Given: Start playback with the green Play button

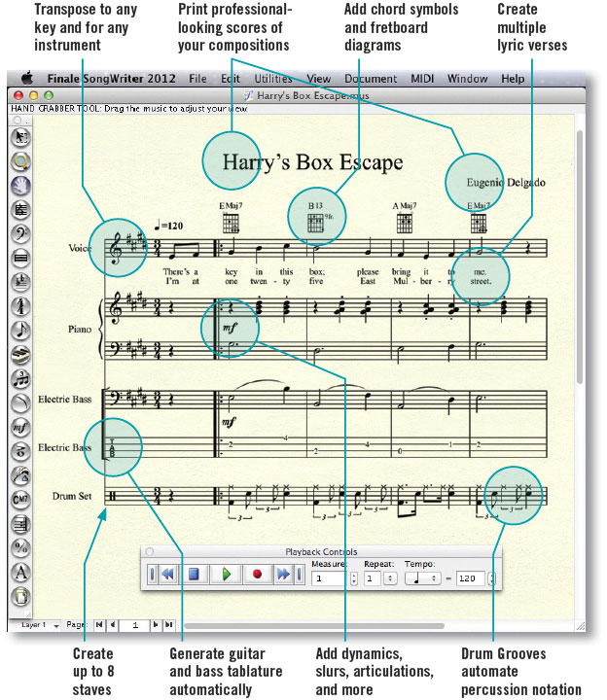Looking at the screenshot, I should 227,575.
